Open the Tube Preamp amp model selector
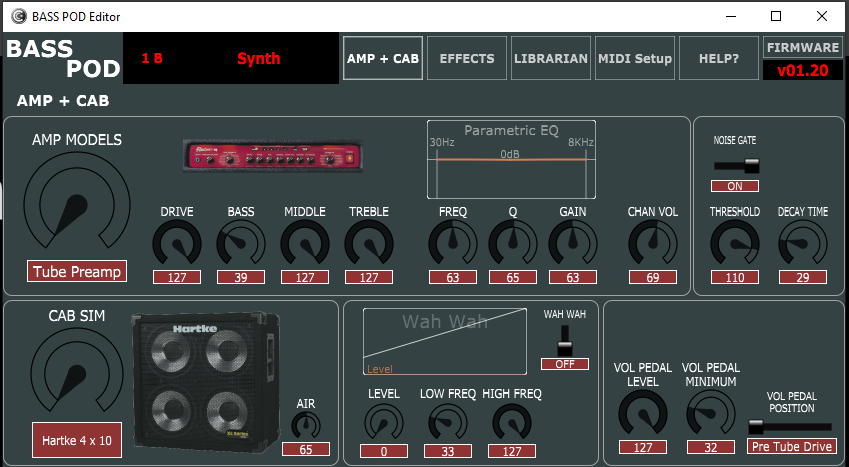The width and height of the screenshot is (849, 467). (x=77, y=271)
